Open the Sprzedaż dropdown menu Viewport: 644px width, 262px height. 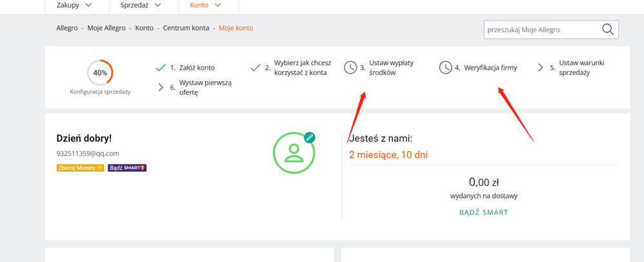[141, 5]
